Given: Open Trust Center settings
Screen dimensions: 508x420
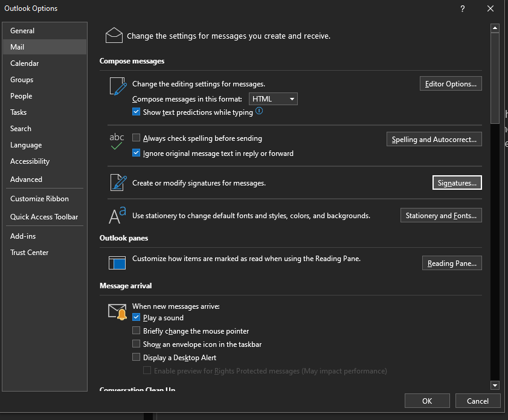Looking at the screenshot, I should tap(45, 253).
